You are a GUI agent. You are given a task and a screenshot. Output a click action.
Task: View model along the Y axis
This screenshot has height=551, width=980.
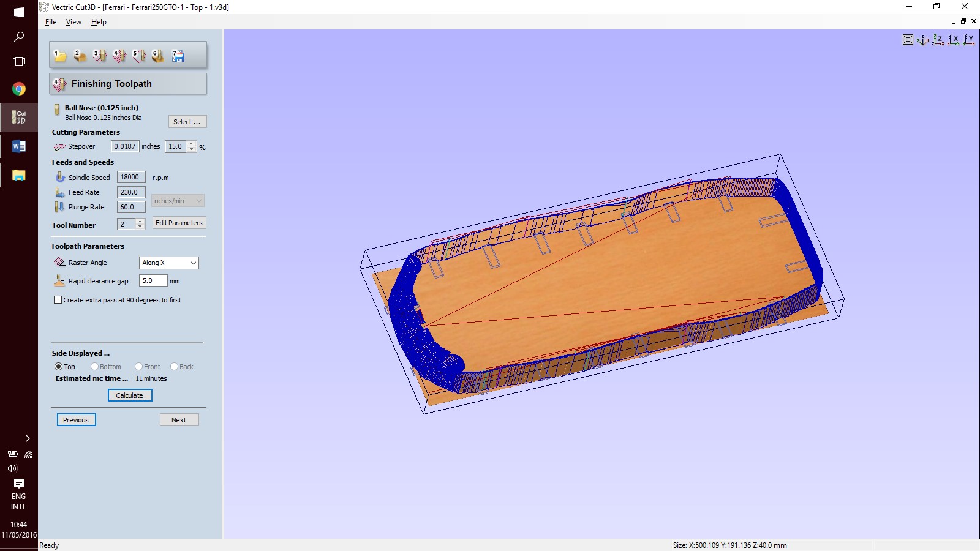click(x=969, y=40)
